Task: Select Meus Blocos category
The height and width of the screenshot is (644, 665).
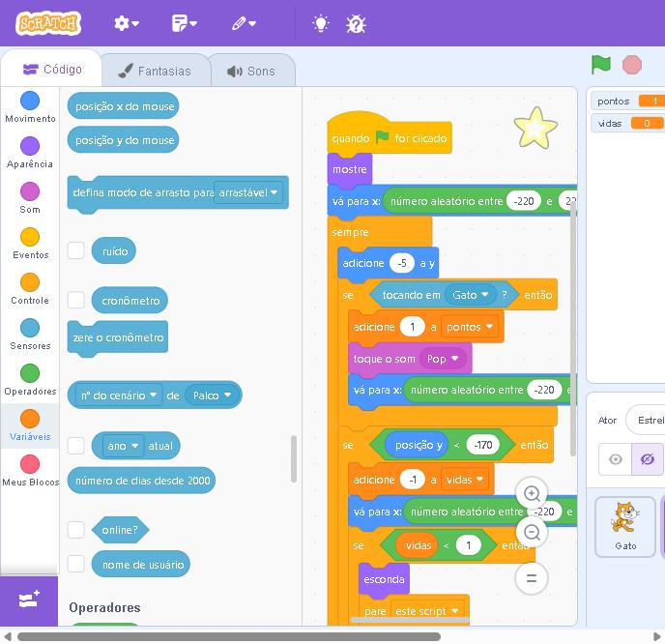Action: tap(30, 471)
